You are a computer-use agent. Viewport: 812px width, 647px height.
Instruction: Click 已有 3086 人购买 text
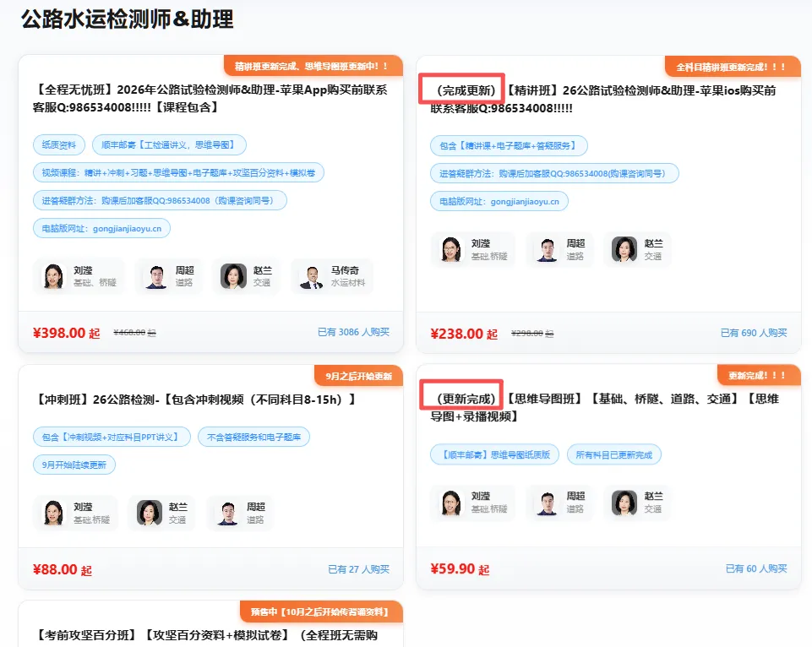[353, 332]
